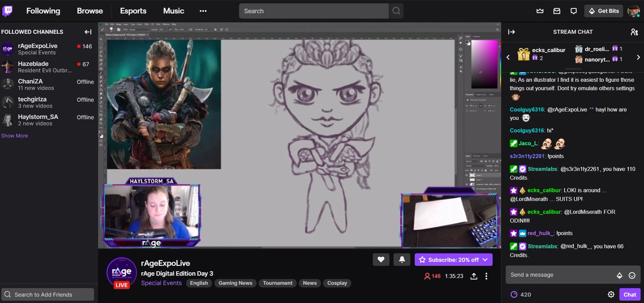
Task: Open the Following tab
Action: pyautogui.click(x=43, y=11)
